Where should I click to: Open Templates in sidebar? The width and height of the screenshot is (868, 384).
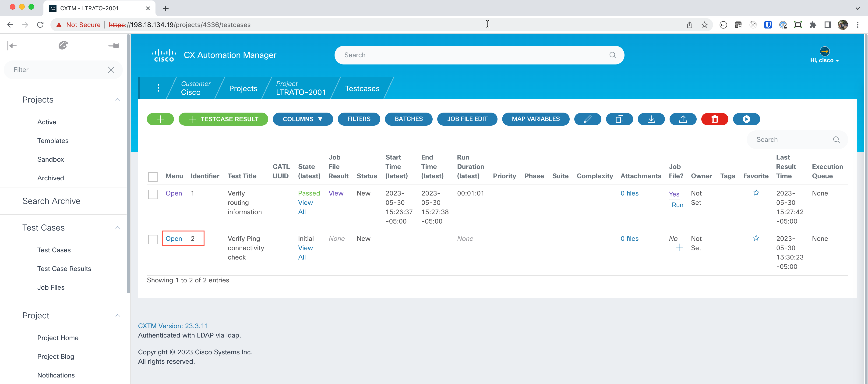coord(53,141)
